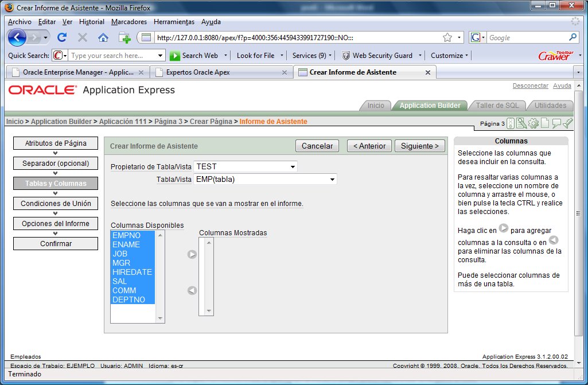Click the Siguiente > button
The image size is (588, 385).
(419, 146)
